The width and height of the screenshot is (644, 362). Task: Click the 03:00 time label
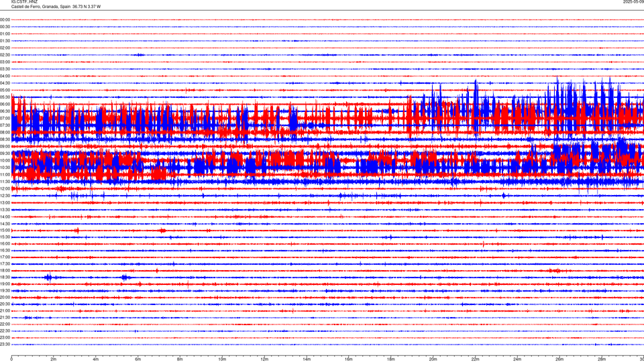point(5,62)
